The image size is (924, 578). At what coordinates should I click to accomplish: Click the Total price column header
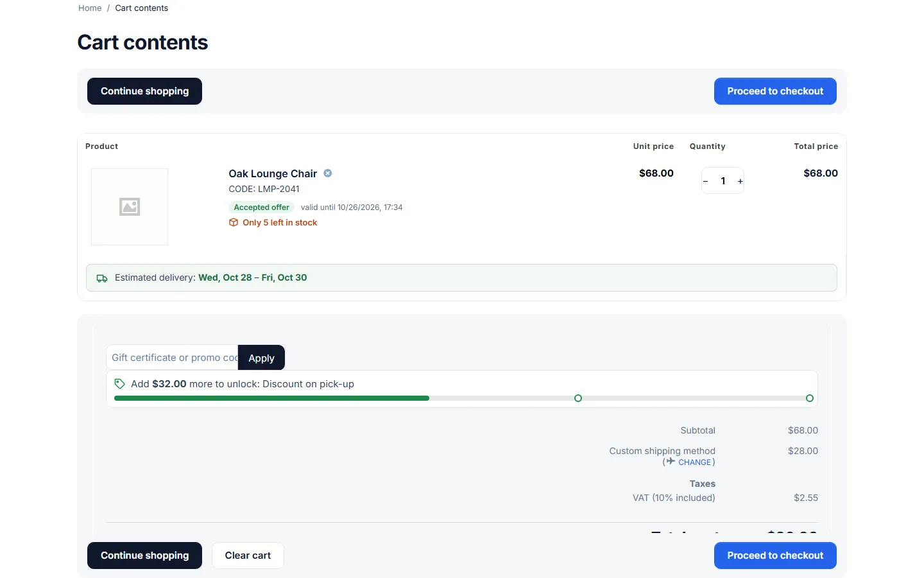click(816, 146)
